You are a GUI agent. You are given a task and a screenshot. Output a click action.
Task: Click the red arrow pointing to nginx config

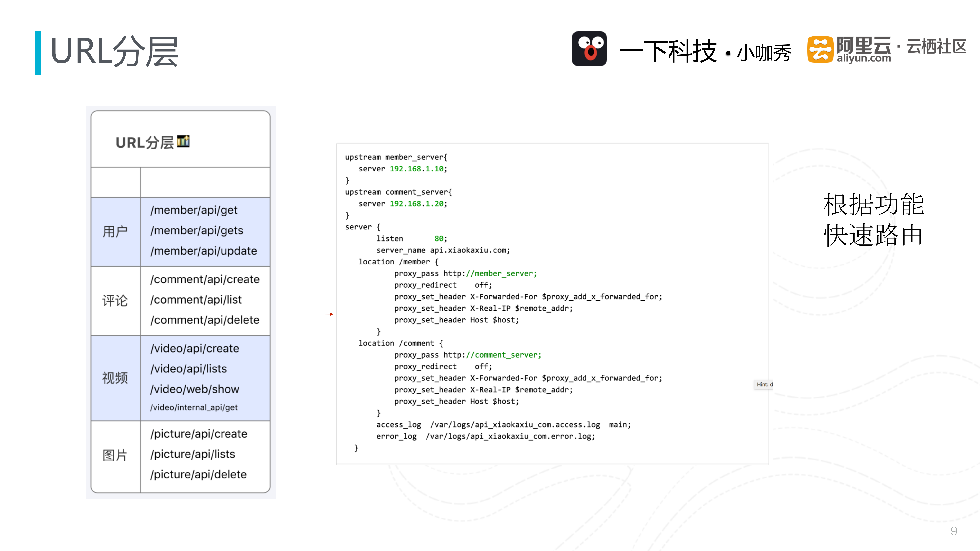click(304, 314)
